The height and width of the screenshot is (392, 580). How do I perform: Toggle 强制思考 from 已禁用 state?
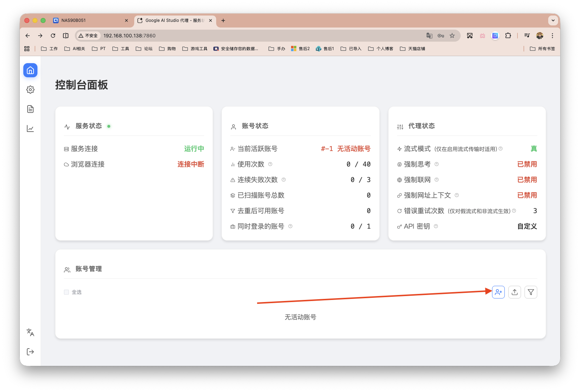click(527, 164)
